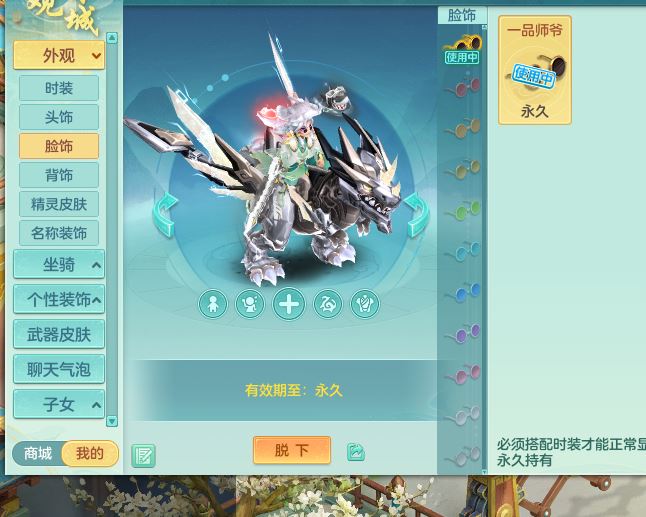Pick the green glasses color variant
The height and width of the screenshot is (517, 646).
tap(463, 210)
